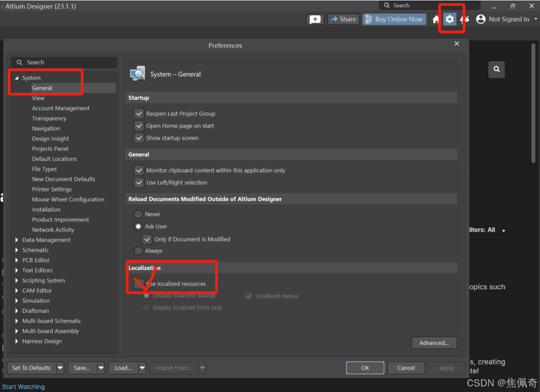
Task: Toggle Monitor clipboard content checkbox
Action: pyautogui.click(x=139, y=170)
